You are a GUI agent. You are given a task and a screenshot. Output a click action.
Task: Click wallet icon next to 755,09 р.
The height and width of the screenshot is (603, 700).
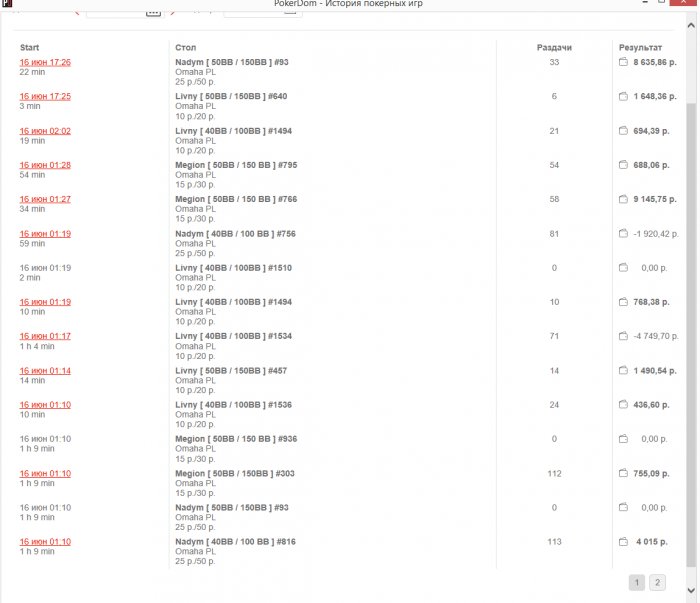623,473
